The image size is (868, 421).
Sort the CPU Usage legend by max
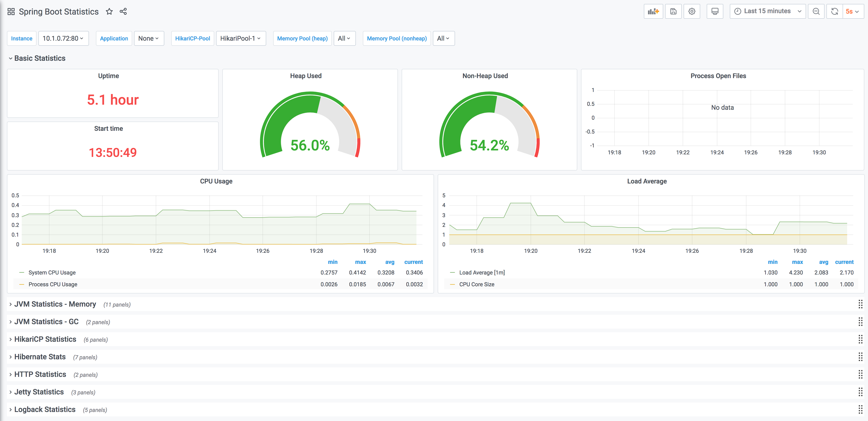(x=360, y=262)
